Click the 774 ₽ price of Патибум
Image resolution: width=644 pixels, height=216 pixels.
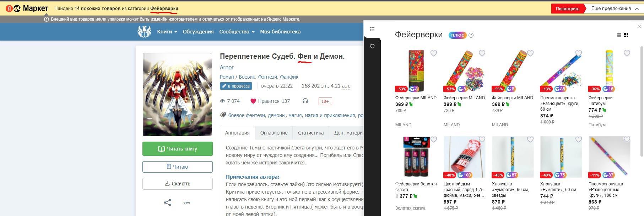pyautogui.click(x=595, y=110)
